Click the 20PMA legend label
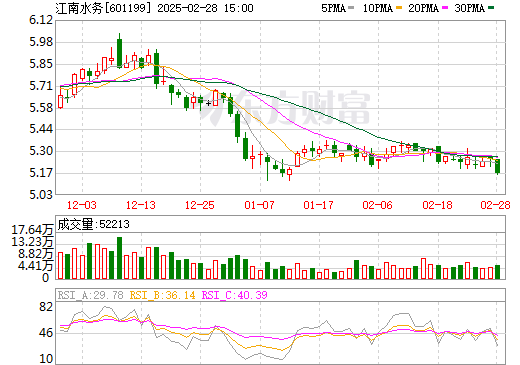520x365 pixels. point(423,8)
